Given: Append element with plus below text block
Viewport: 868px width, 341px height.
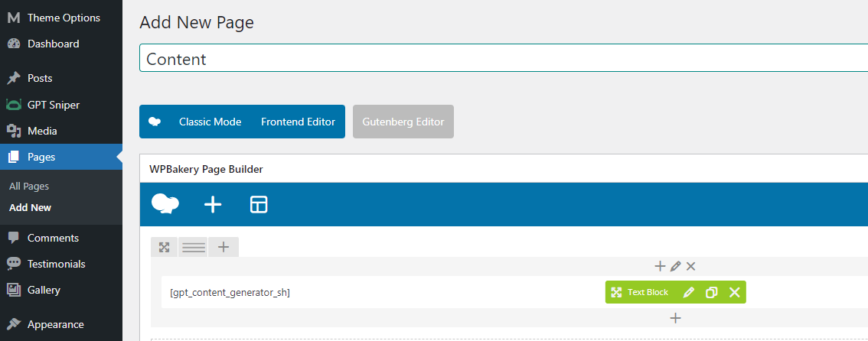Looking at the screenshot, I should [675, 318].
